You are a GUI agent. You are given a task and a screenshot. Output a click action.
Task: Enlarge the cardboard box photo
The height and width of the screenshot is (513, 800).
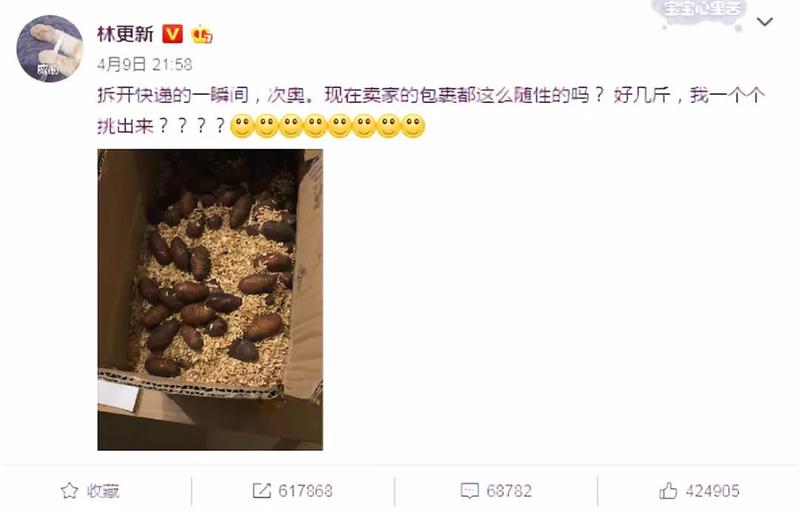(x=210, y=300)
